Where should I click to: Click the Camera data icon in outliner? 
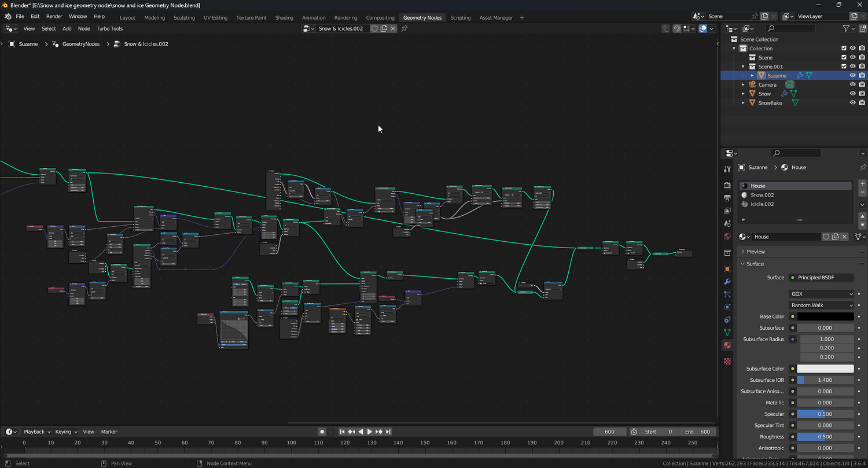click(x=789, y=84)
